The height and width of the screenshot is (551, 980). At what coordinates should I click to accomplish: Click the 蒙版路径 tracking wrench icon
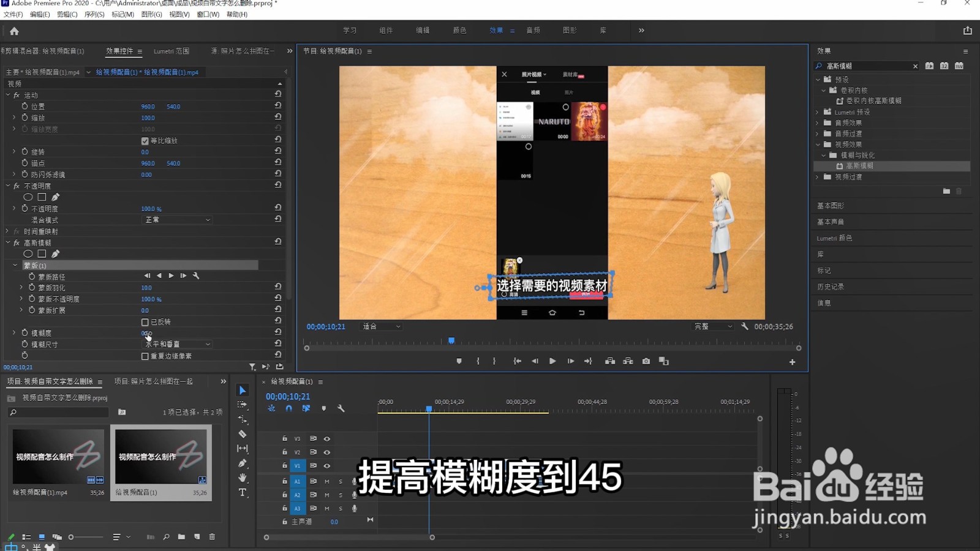coord(196,276)
